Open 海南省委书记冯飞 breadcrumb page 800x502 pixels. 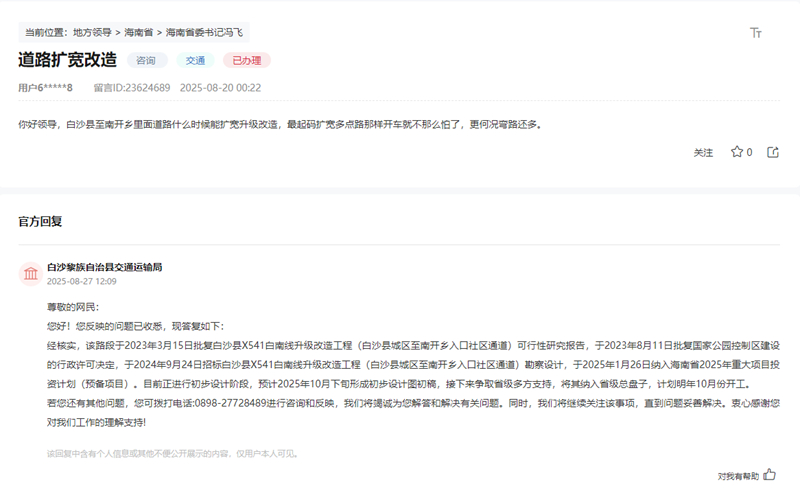pos(204,33)
